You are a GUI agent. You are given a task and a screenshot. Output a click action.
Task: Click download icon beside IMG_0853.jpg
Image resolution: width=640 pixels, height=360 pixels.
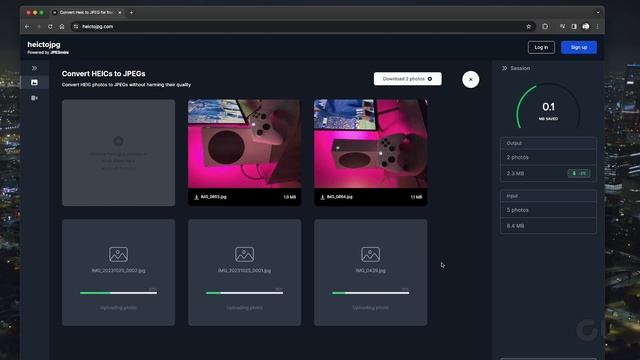tap(196, 197)
